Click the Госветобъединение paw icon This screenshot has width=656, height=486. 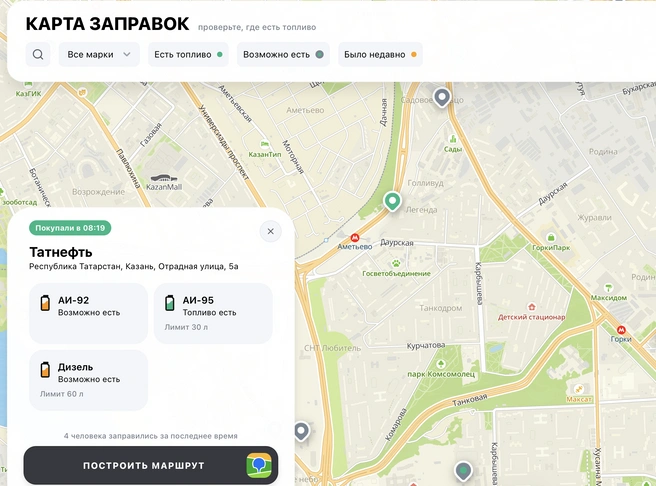point(396,263)
